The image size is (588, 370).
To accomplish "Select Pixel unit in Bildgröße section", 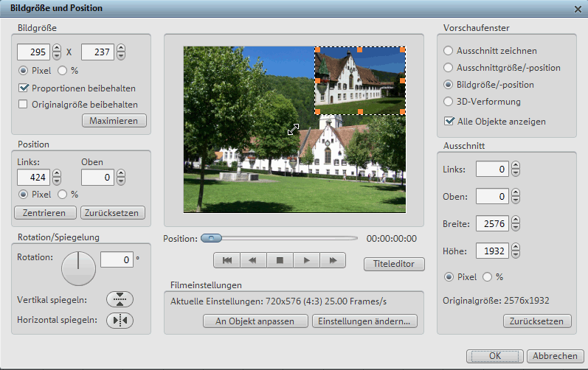I will point(24,71).
